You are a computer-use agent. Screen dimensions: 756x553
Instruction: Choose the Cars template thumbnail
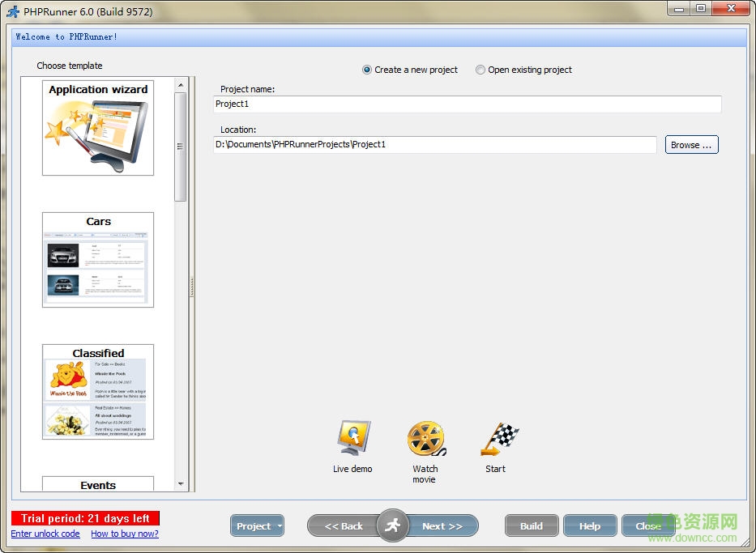click(98, 260)
